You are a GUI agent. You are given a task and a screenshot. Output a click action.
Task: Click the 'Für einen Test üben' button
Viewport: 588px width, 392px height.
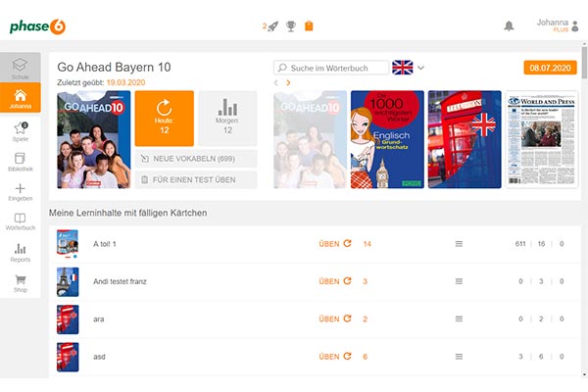196,179
